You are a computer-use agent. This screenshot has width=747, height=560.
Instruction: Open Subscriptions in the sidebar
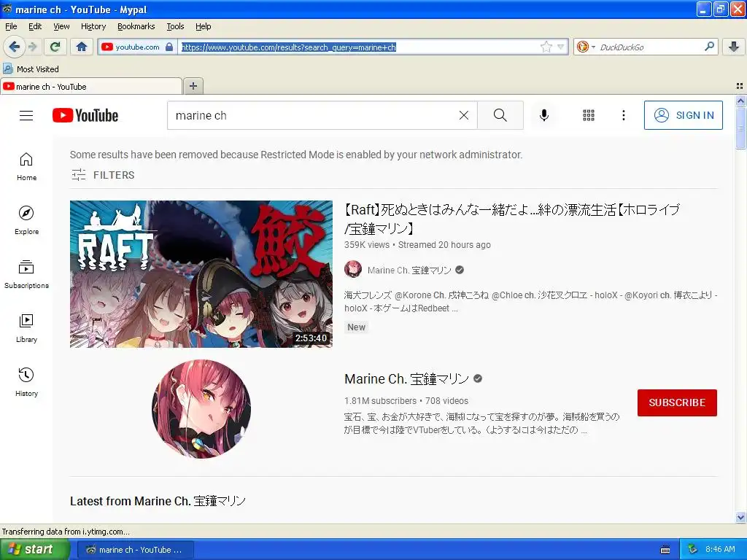(x=26, y=274)
